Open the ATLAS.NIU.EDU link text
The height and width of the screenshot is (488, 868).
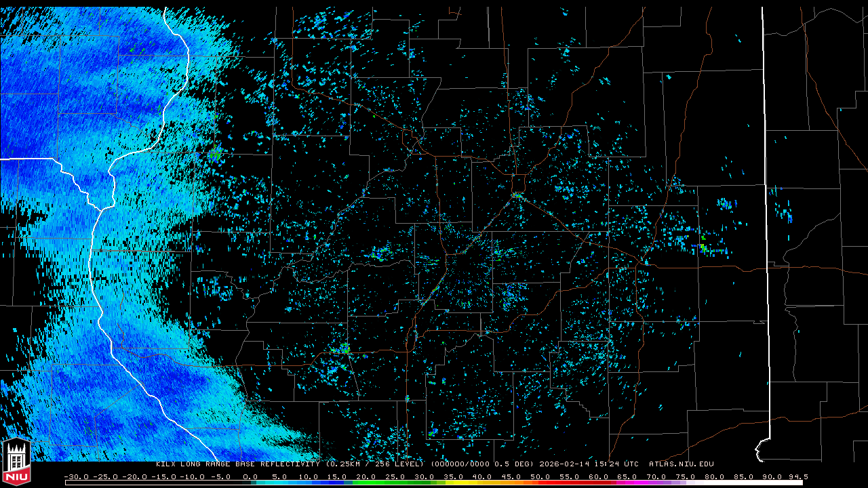click(x=682, y=464)
